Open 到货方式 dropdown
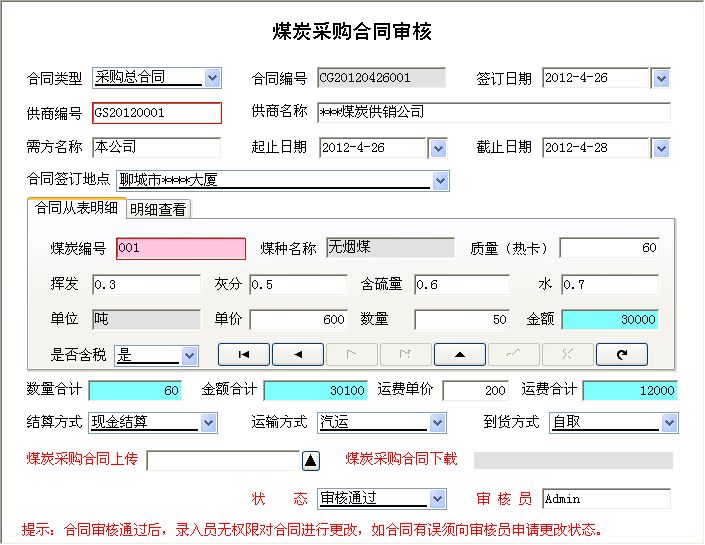The width and height of the screenshot is (705, 545). pyautogui.click(x=669, y=423)
